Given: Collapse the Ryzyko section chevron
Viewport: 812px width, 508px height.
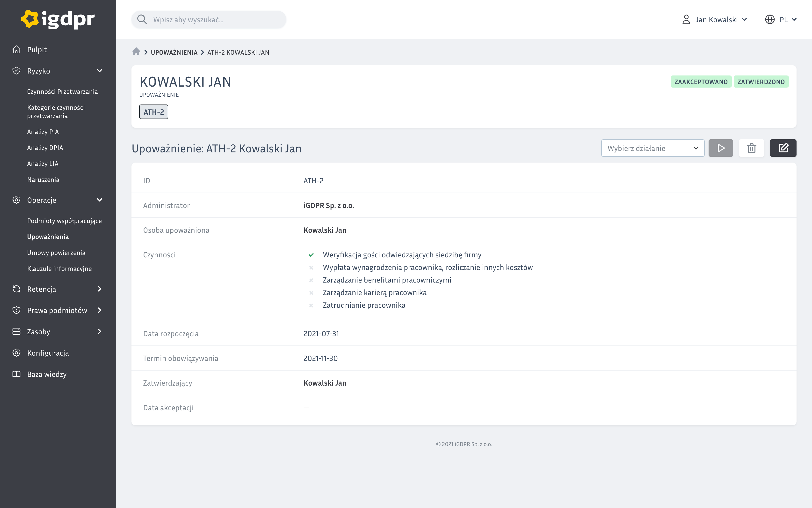Looking at the screenshot, I should coord(100,71).
